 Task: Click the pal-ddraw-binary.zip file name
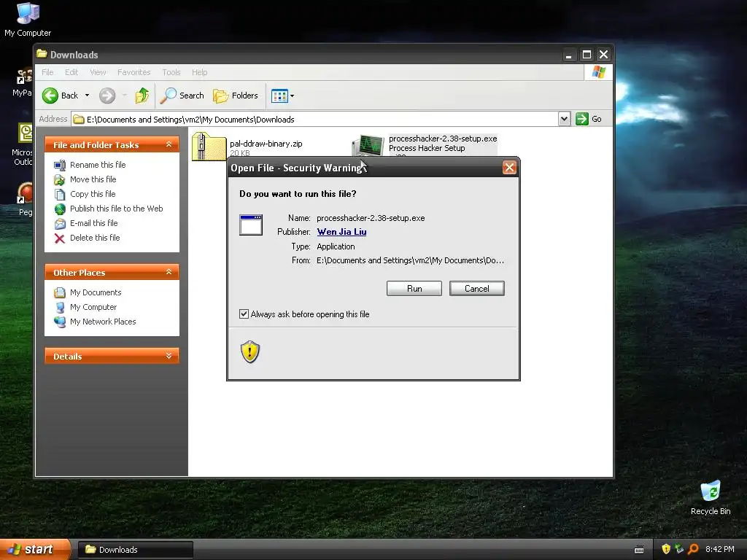click(266, 144)
